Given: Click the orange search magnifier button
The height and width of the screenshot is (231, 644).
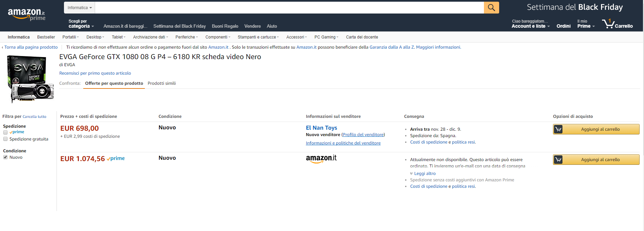Looking at the screenshot, I should 491,7.
